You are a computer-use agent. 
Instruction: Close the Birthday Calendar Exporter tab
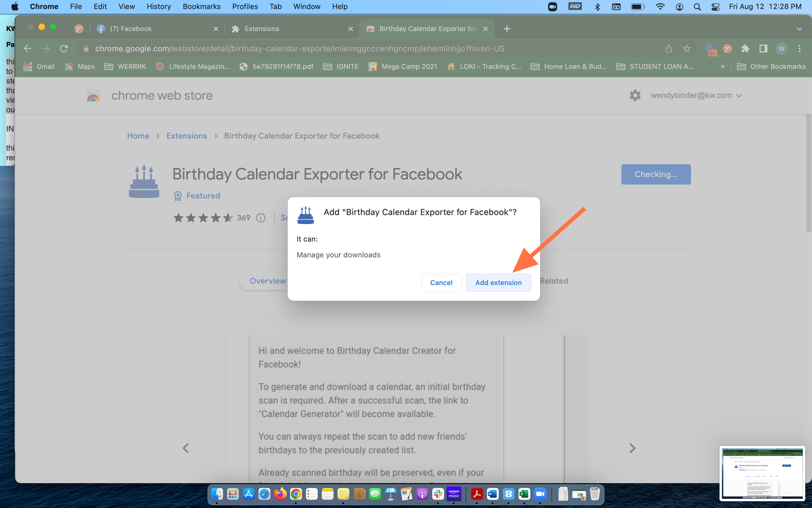(486, 29)
